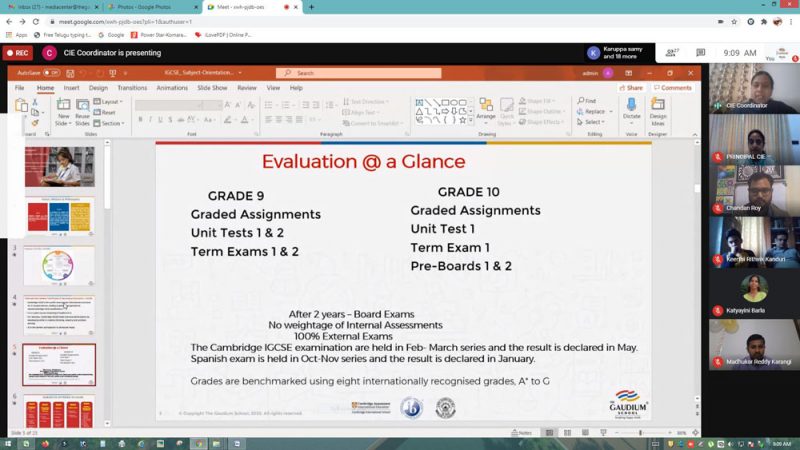Expand the Section dropdown
The height and width of the screenshot is (450, 800).
coord(109,123)
